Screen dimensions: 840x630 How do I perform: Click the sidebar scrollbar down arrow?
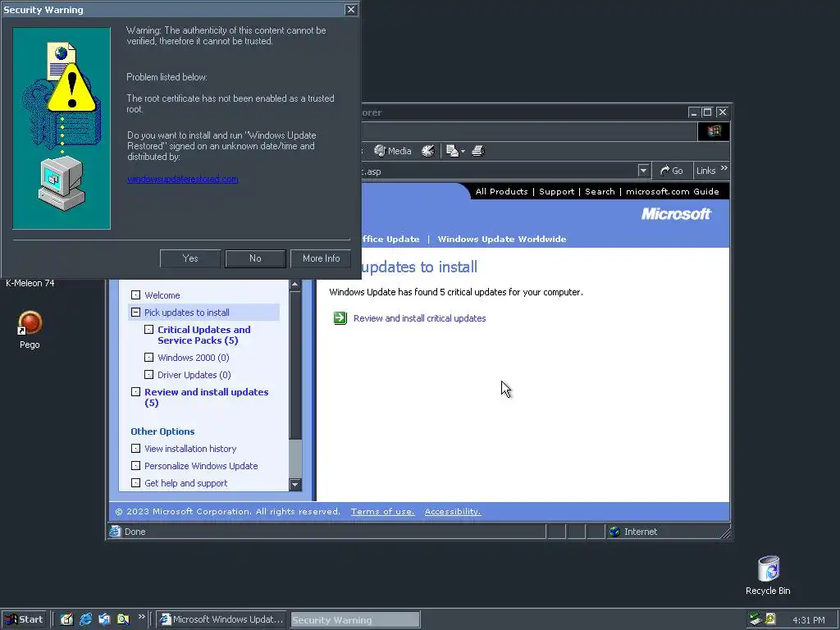pos(295,484)
